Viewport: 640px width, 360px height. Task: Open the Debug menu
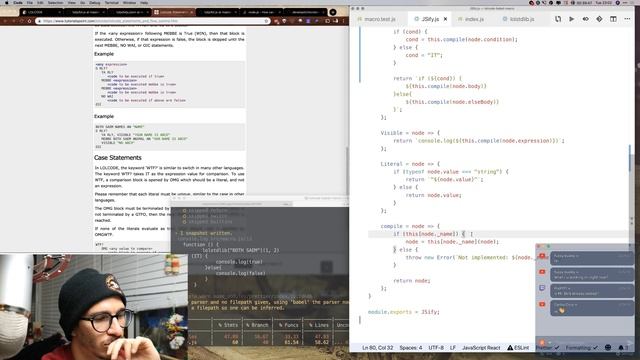(95, 2)
